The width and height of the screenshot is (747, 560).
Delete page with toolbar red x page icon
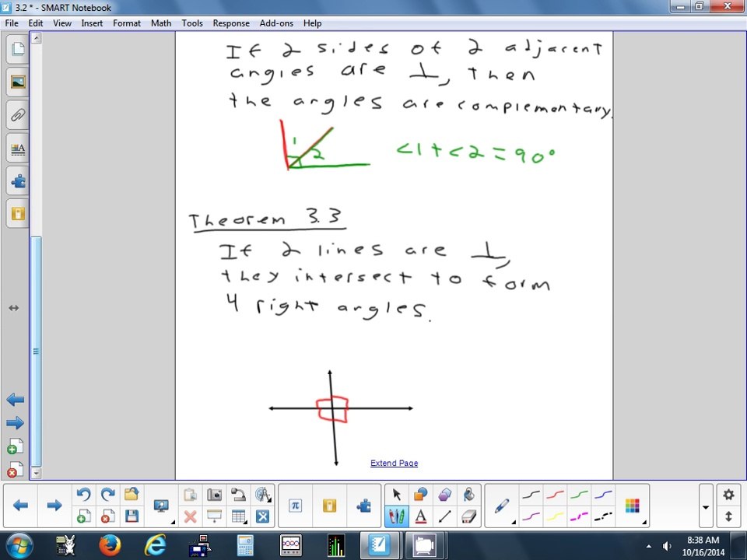point(107,516)
